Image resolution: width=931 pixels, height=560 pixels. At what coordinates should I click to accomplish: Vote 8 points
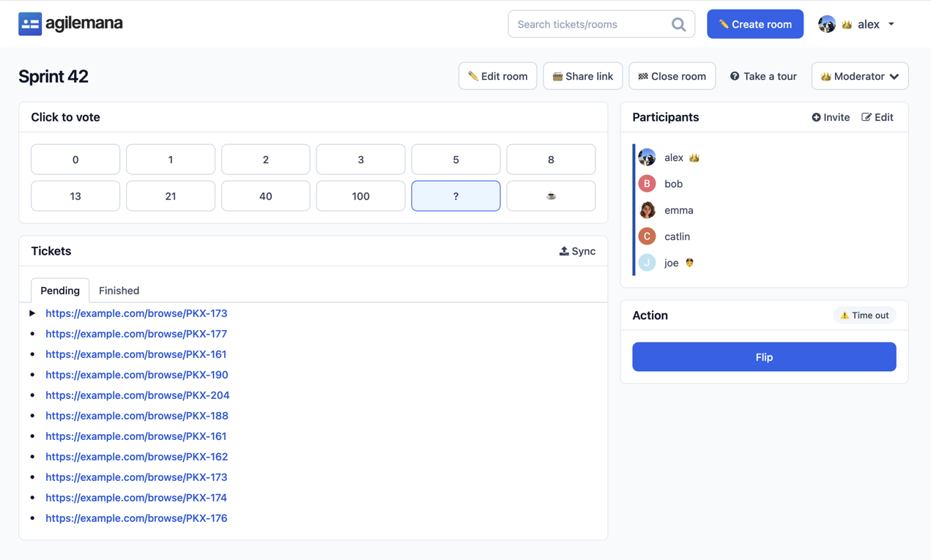[x=551, y=160]
